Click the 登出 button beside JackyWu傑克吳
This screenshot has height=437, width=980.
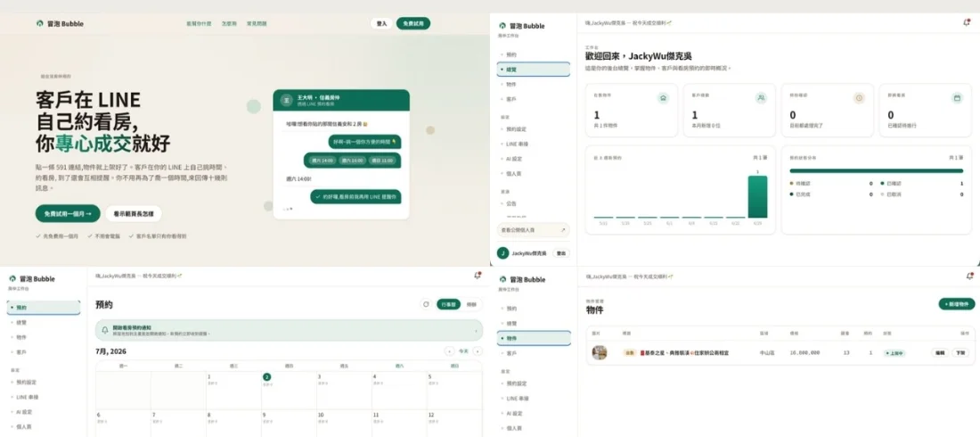[x=561, y=253]
